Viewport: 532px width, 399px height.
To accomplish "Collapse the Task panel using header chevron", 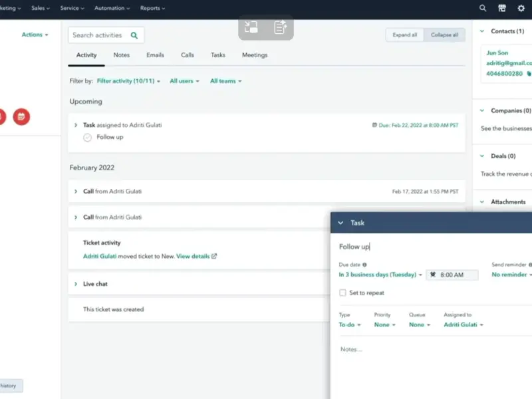I will tap(340, 223).
